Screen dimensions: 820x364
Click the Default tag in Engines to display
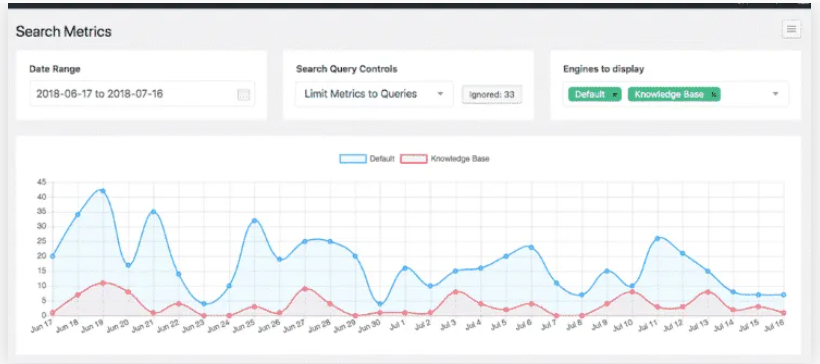point(589,95)
